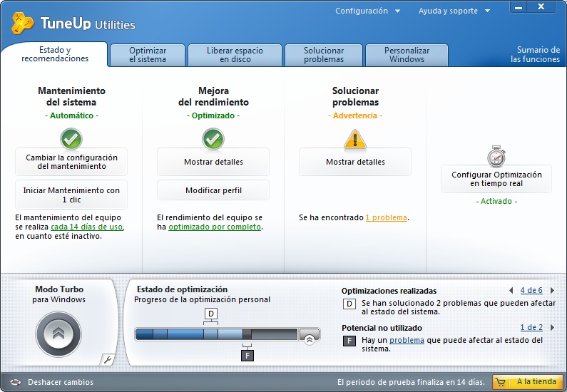Click the Modificar perfil button
The height and width of the screenshot is (392, 567).
pyautogui.click(x=213, y=190)
